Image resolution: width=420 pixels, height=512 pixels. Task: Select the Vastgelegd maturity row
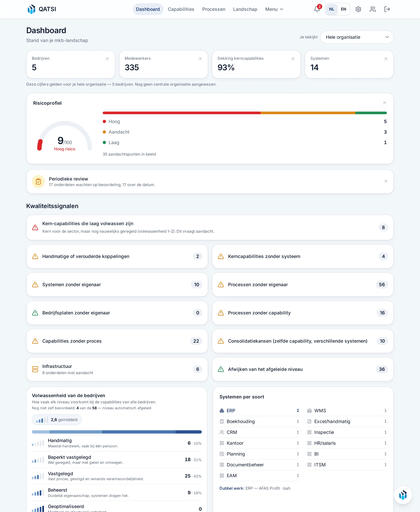pos(117,476)
